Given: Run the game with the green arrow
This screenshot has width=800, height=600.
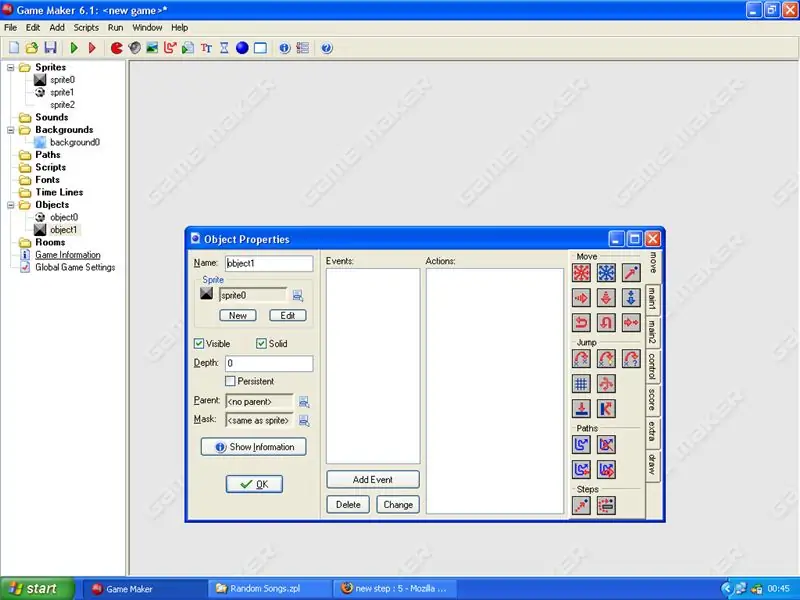Looking at the screenshot, I should click(74, 48).
